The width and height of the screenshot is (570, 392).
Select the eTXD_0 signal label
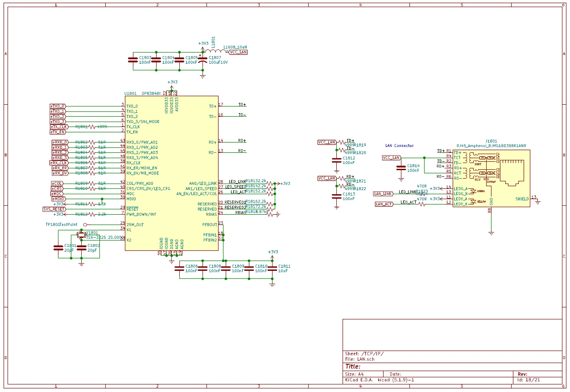click(58, 106)
